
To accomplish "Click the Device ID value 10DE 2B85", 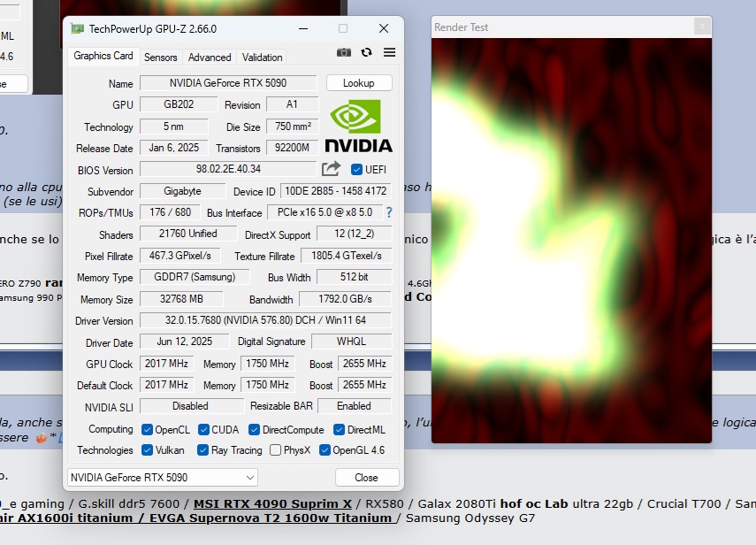I will [336, 191].
